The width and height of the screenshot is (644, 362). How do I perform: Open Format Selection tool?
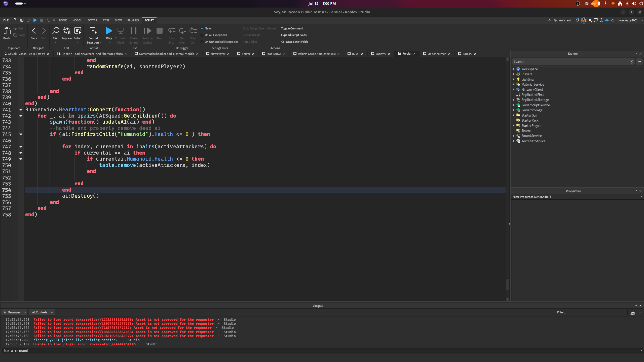[x=93, y=31]
